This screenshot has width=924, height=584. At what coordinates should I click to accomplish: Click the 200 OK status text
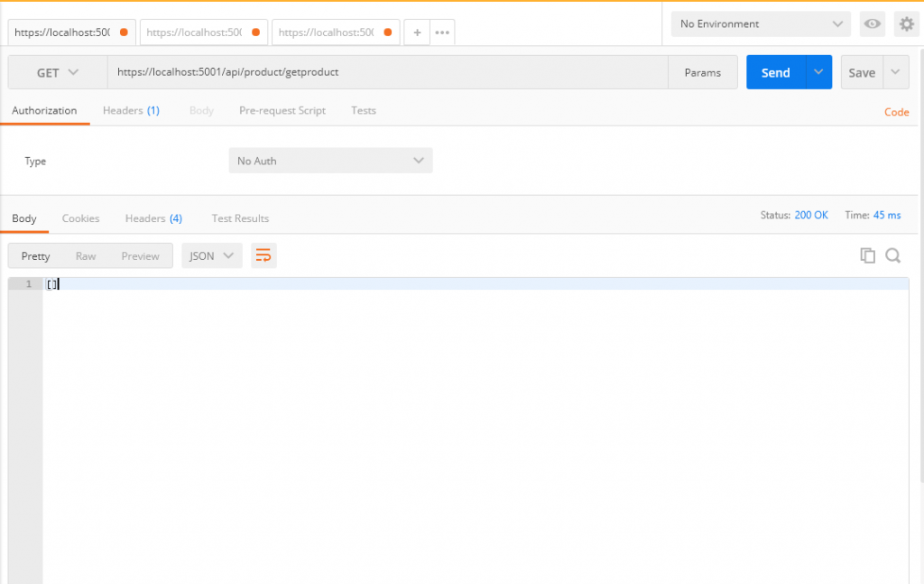811,215
